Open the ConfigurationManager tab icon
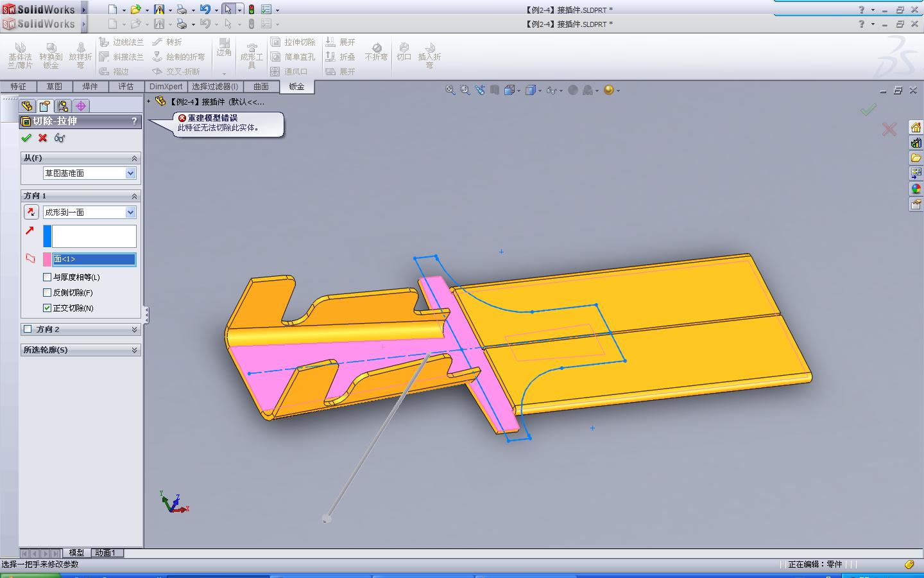 [x=62, y=106]
